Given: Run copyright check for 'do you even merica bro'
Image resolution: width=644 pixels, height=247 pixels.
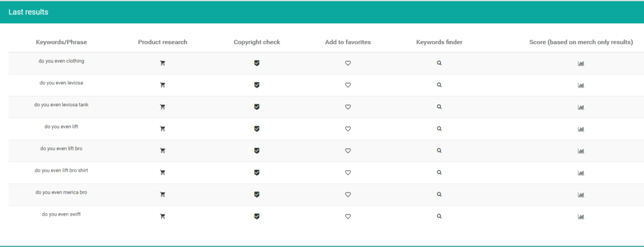Looking at the screenshot, I should click(x=257, y=194).
